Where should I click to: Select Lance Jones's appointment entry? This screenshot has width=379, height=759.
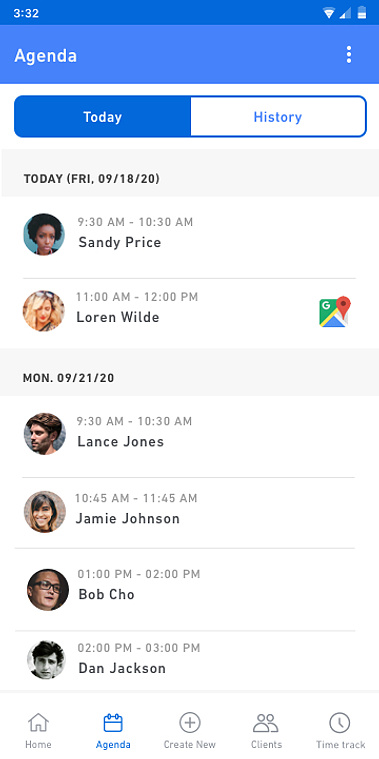coord(189,434)
